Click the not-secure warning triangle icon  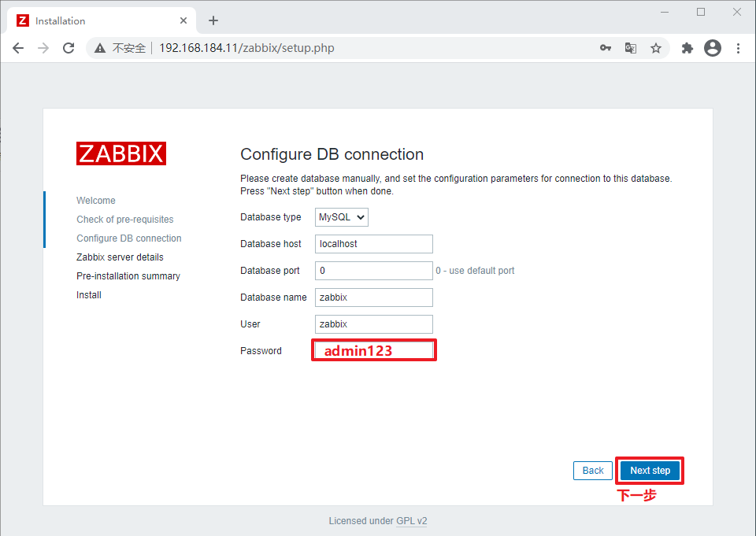pos(100,48)
